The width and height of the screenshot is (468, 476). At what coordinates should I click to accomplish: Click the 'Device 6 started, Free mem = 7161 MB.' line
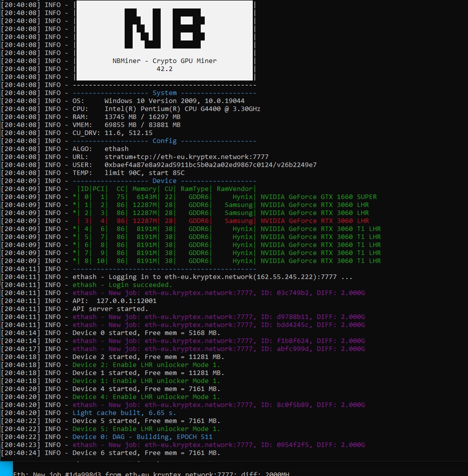[x=147, y=452]
